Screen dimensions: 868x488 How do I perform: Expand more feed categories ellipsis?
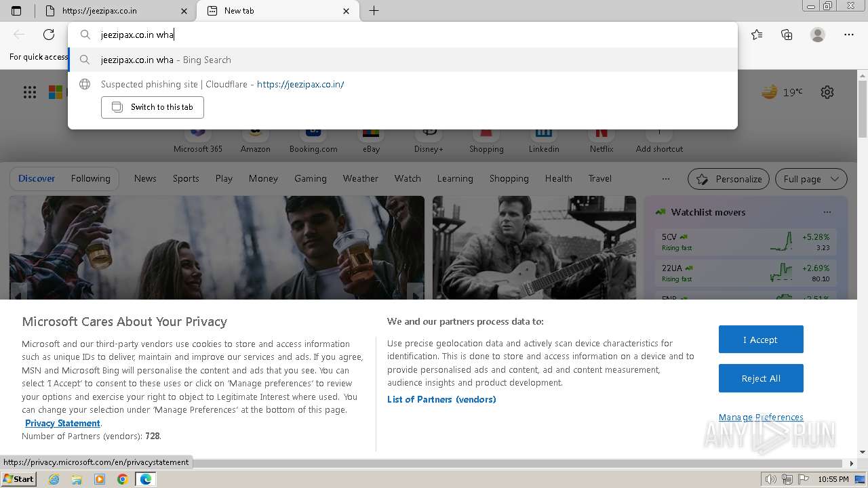pos(666,179)
